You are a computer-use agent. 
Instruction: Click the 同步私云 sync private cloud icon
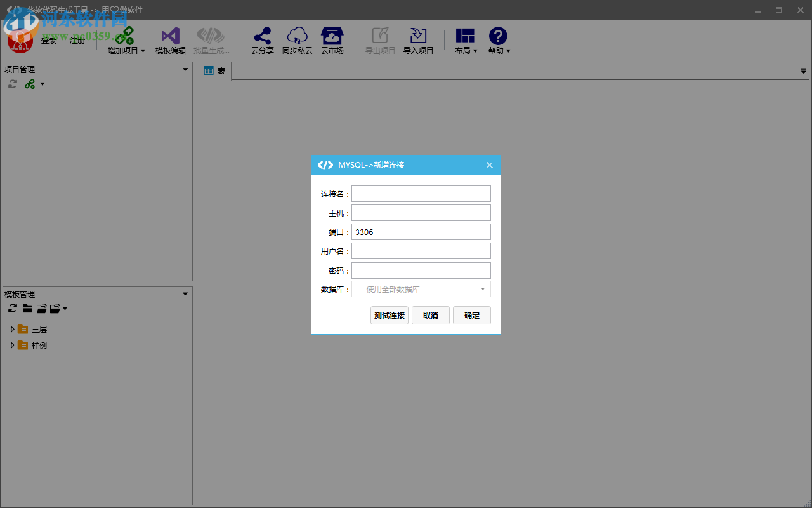(x=297, y=36)
